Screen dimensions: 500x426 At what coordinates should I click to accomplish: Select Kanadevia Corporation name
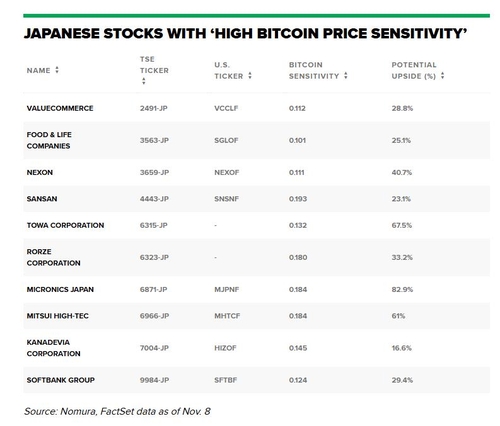point(54,348)
